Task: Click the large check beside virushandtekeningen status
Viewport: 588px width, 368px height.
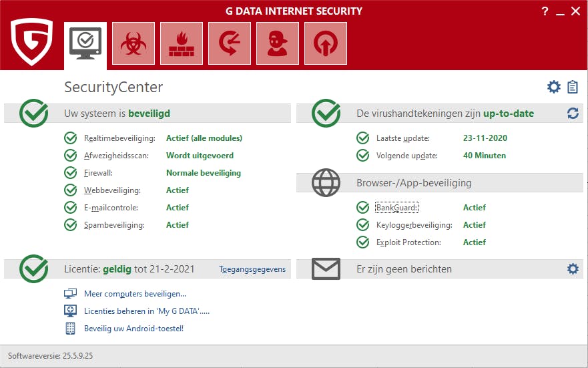Action: click(x=326, y=113)
